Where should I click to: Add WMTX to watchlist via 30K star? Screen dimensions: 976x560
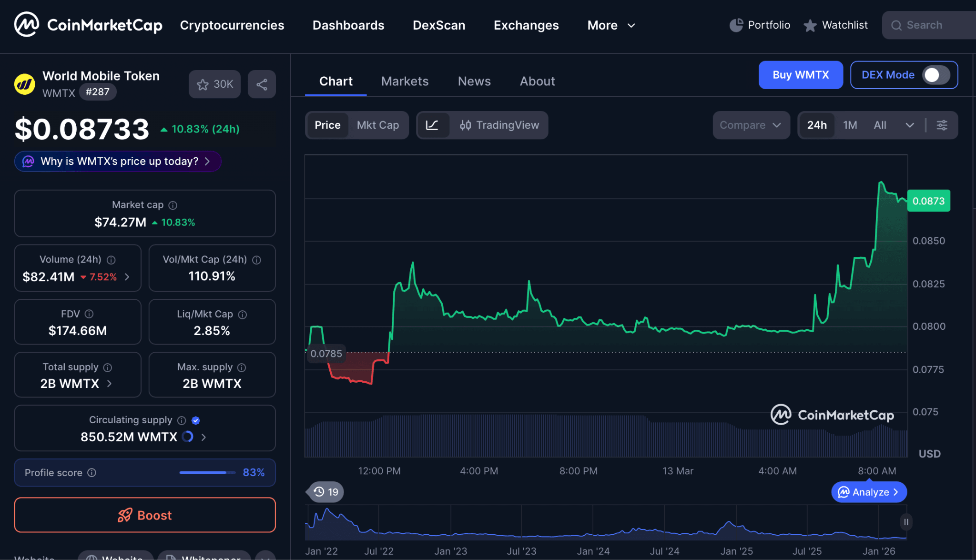tap(214, 84)
